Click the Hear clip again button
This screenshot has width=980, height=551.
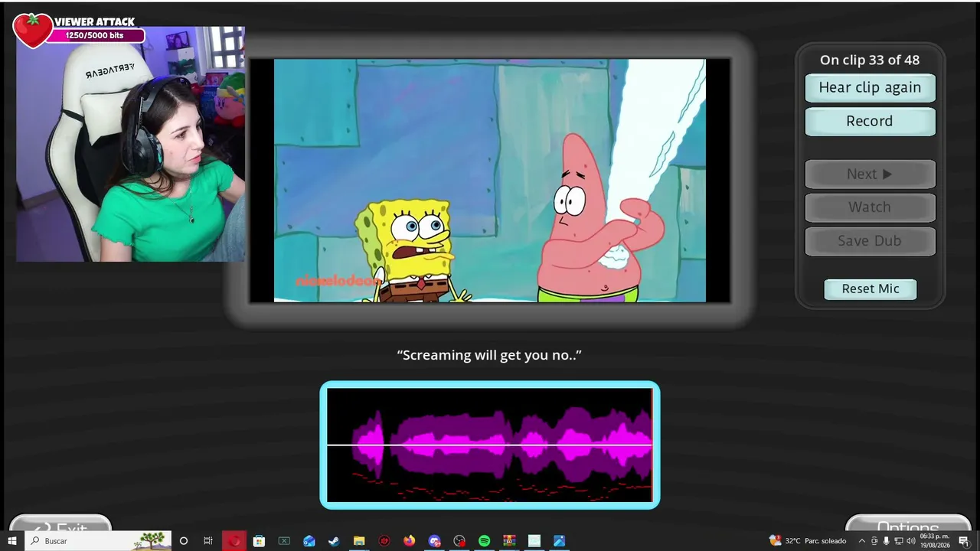point(870,87)
